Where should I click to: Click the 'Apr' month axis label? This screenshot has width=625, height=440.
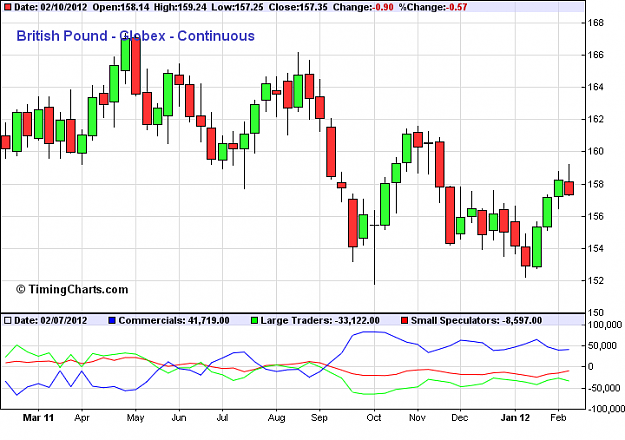[82, 418]
